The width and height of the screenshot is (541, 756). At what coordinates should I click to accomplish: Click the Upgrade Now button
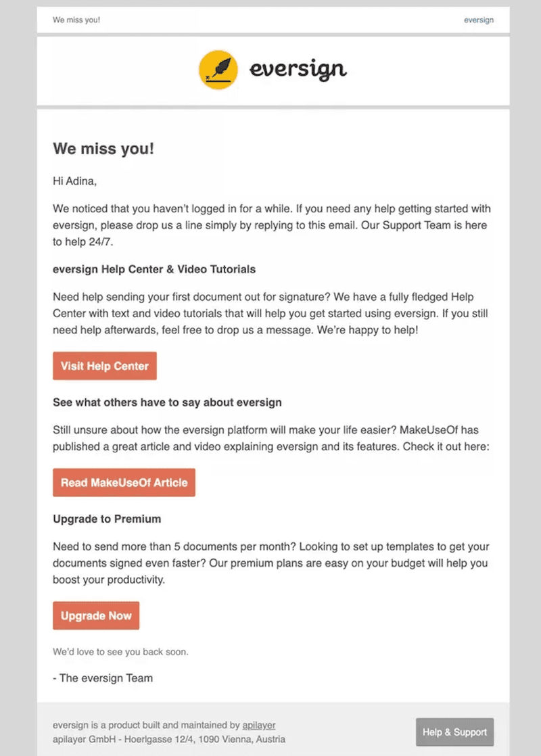pos(96,615)
